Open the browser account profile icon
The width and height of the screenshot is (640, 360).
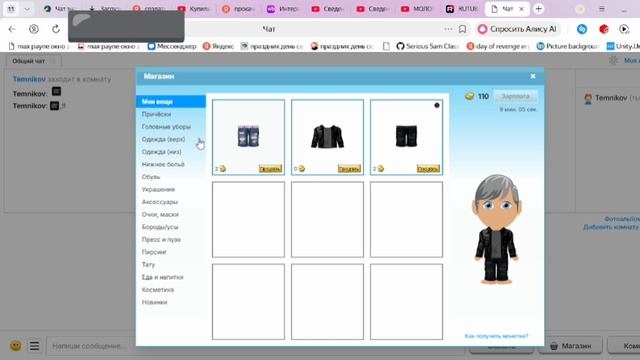34,29
